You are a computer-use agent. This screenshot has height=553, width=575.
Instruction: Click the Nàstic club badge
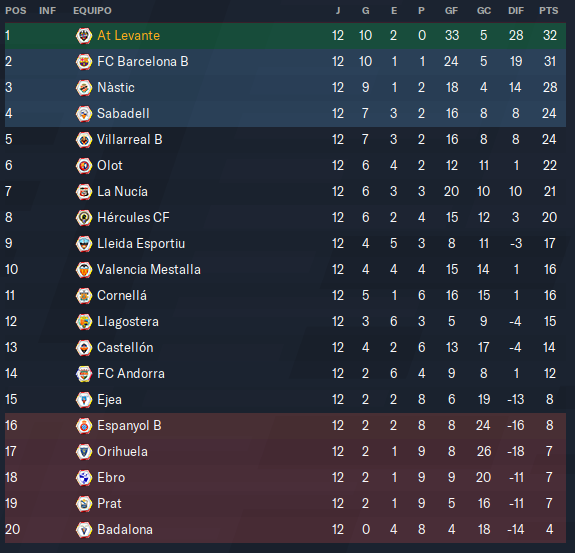tap(84, 88)
